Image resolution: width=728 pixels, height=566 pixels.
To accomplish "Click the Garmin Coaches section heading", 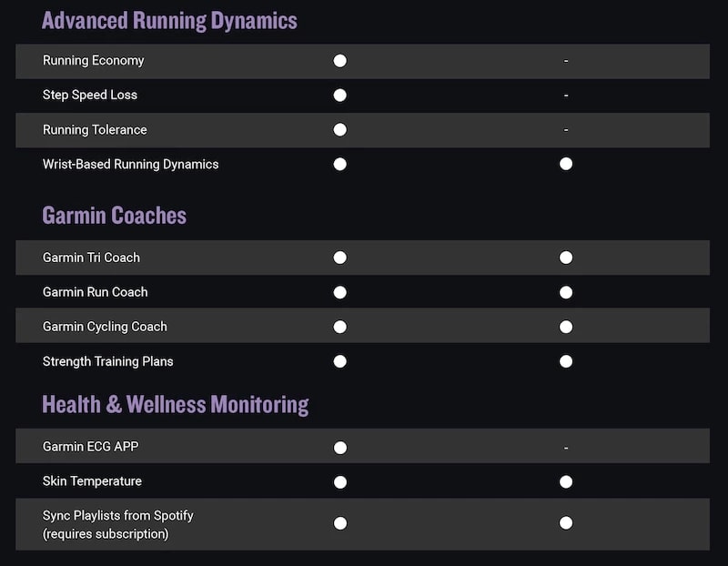I will click(x=114, y=216).
